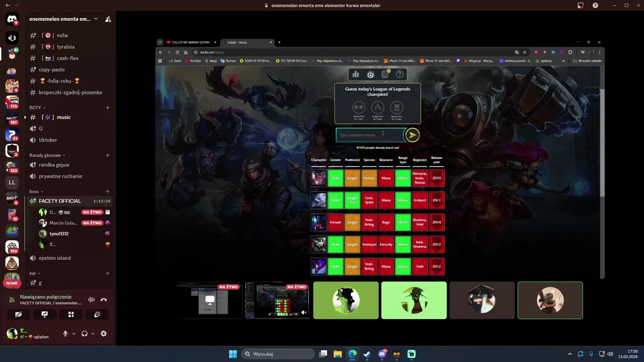Toggle noise suppression waveform icon
The width and height of the screenshot is (644, 362).
92,300
